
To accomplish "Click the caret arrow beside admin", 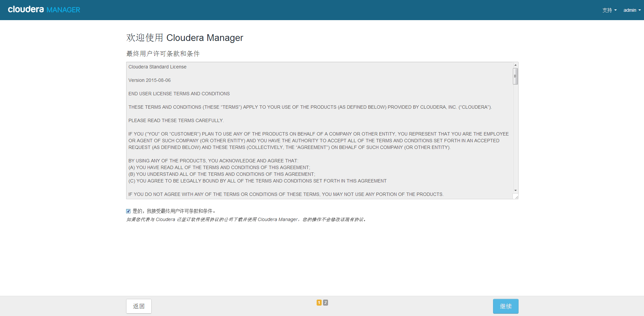I will point(640,10).
